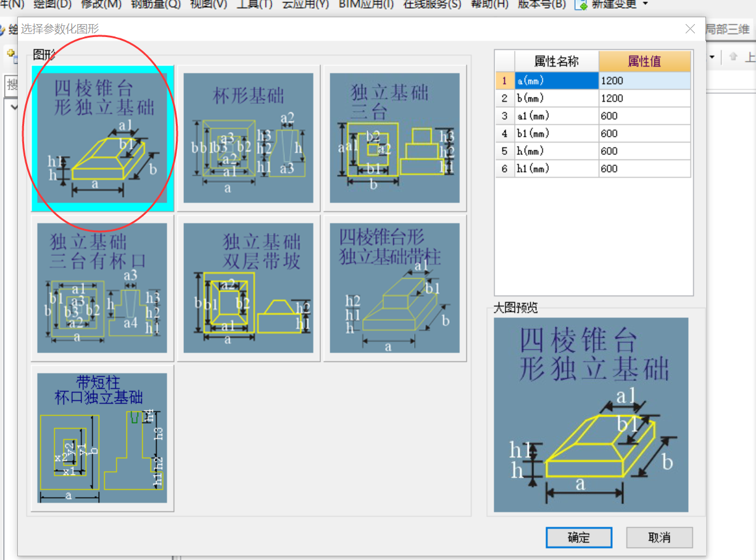Click the 取消 button
This screenshot has width=756, height=560.
click(660, 537)
